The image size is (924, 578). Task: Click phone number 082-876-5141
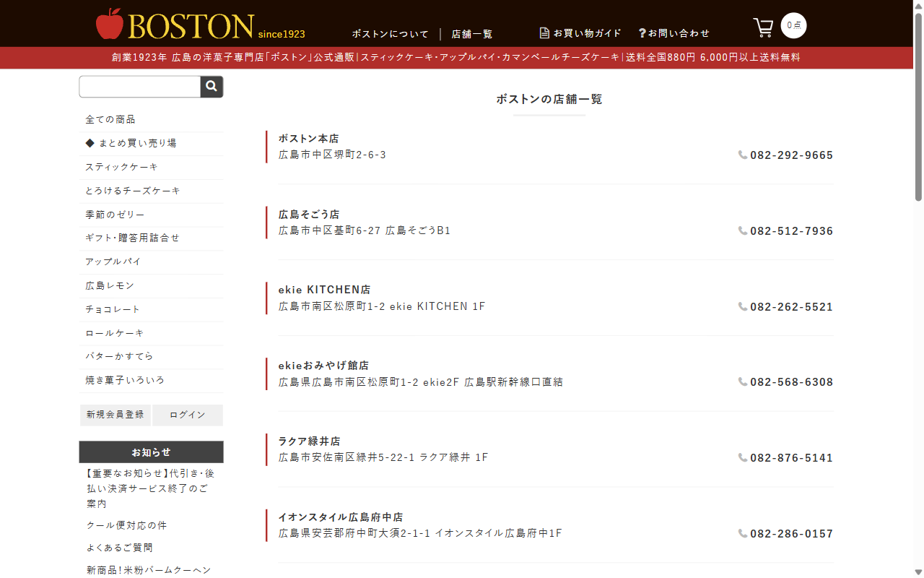point(791,458)
